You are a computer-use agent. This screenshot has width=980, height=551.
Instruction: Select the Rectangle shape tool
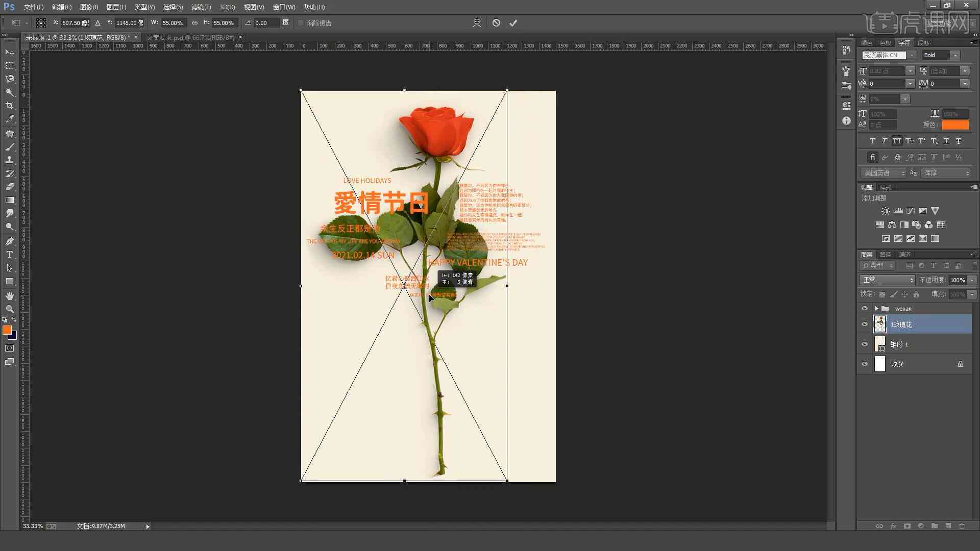(9, 281)
